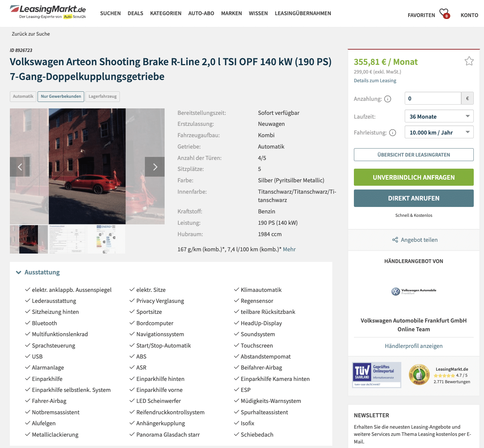Save offer with star icon

click(469, 61)
